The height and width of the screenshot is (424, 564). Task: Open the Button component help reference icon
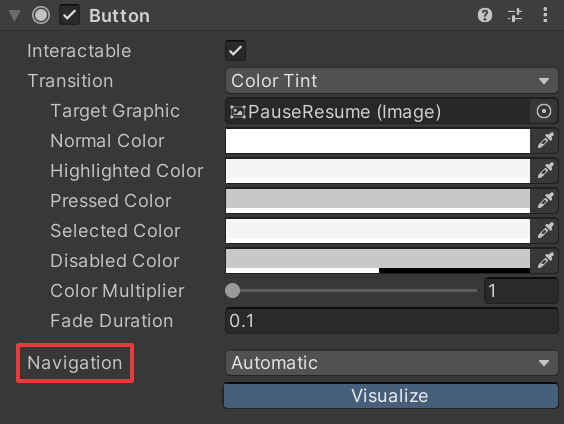485,15
